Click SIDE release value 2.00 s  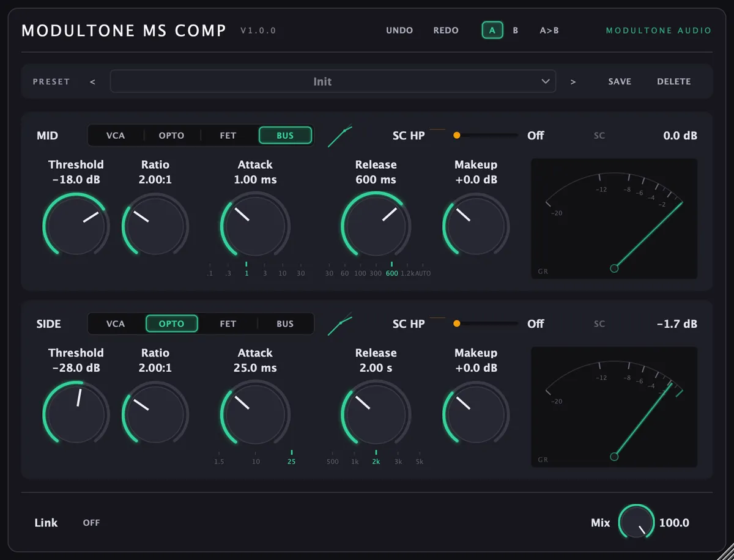pyautogui.click(x=376, y=368)
